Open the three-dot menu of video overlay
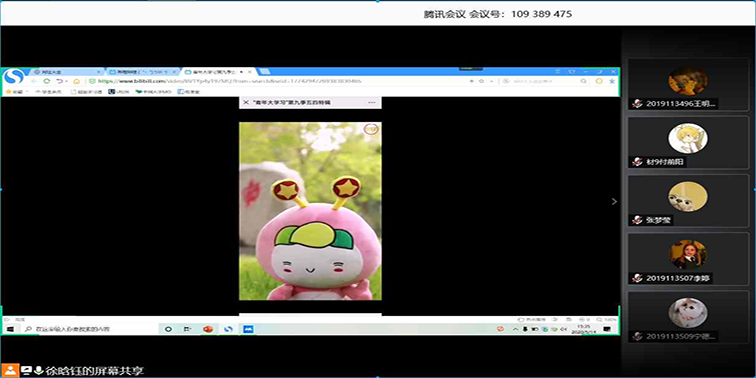Viewport: 756px width, 378px height. coord(371,102)
